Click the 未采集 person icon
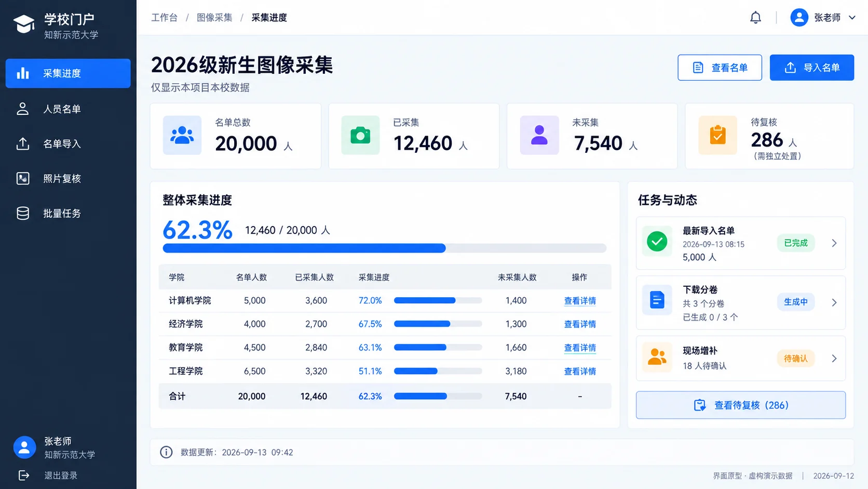The width and height of the screenshot is (868, 489). 539,135
